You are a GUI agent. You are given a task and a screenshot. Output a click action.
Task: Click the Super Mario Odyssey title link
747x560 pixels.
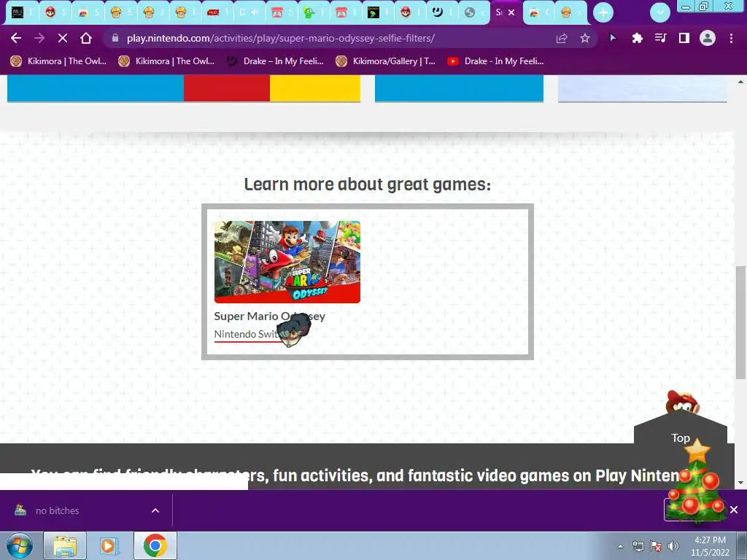[270, 316]
